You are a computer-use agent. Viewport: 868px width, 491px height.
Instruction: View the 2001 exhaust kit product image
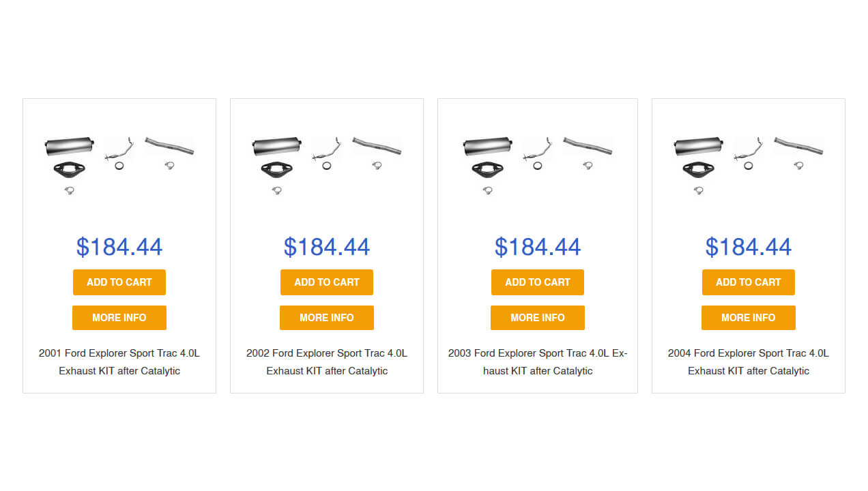click(119, 164)
